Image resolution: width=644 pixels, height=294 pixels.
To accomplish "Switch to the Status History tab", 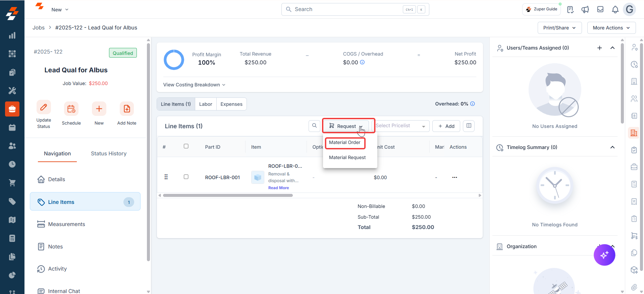I will click(109, 154).
